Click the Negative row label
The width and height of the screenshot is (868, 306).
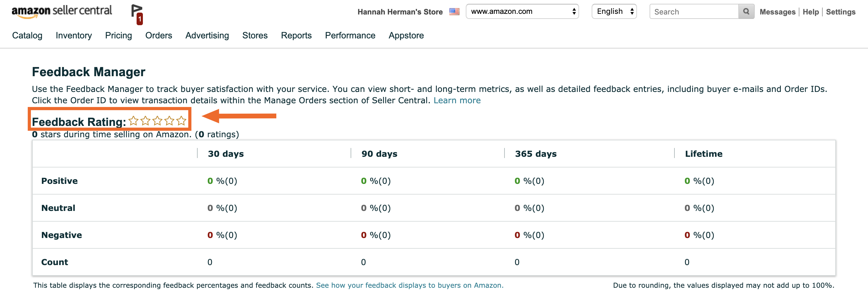click(61, 235)
